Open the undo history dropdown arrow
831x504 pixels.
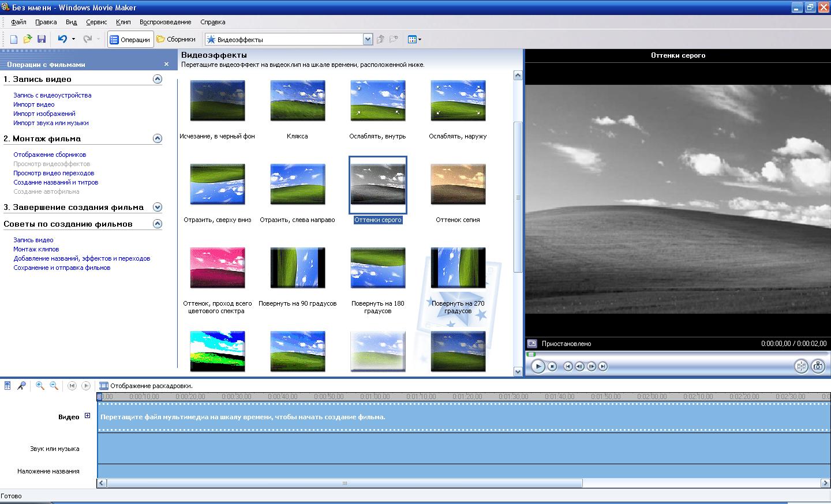pyautogui.click(x=73, y=39)
